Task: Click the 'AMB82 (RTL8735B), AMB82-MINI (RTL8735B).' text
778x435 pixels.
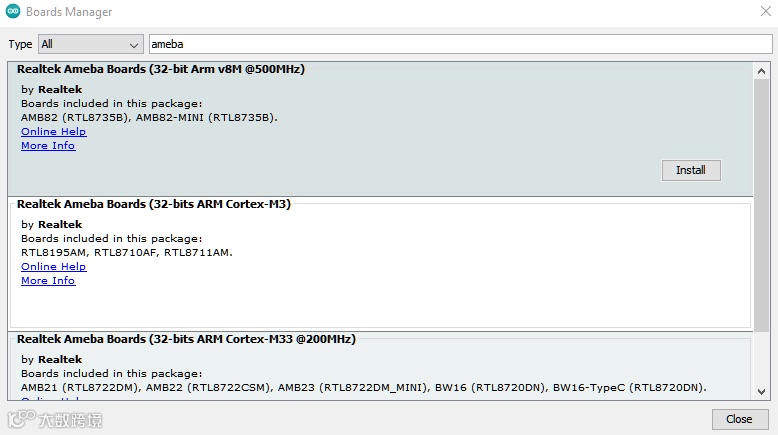Action: [149, 118]
